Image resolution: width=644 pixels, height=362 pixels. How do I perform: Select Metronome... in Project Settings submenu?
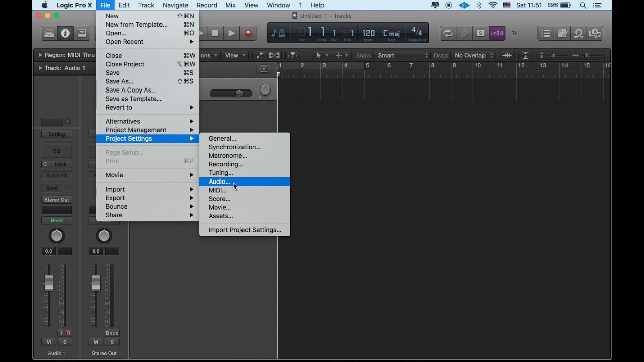245,156
